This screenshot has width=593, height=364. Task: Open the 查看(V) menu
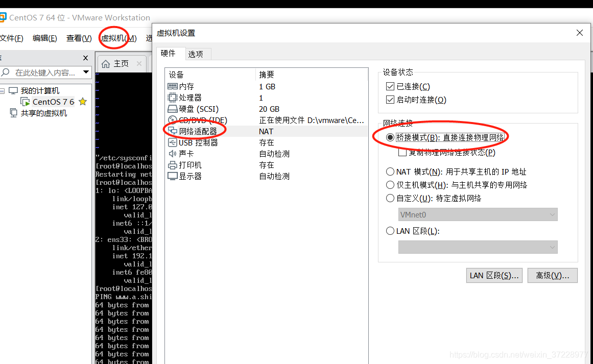[79, 38]
